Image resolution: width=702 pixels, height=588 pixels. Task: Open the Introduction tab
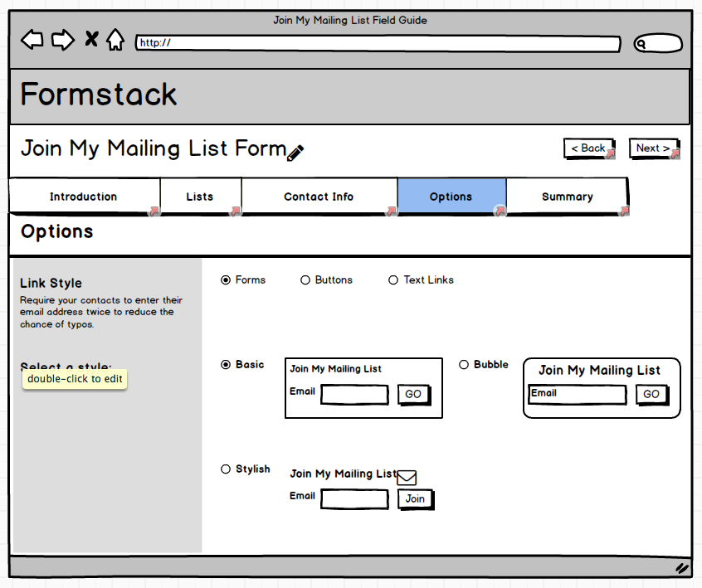coord(85,196)
